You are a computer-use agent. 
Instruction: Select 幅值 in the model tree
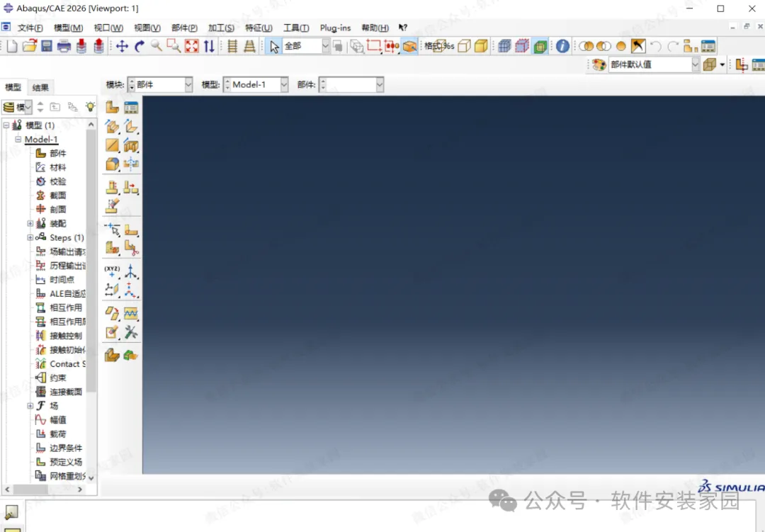tap(57, 420)
